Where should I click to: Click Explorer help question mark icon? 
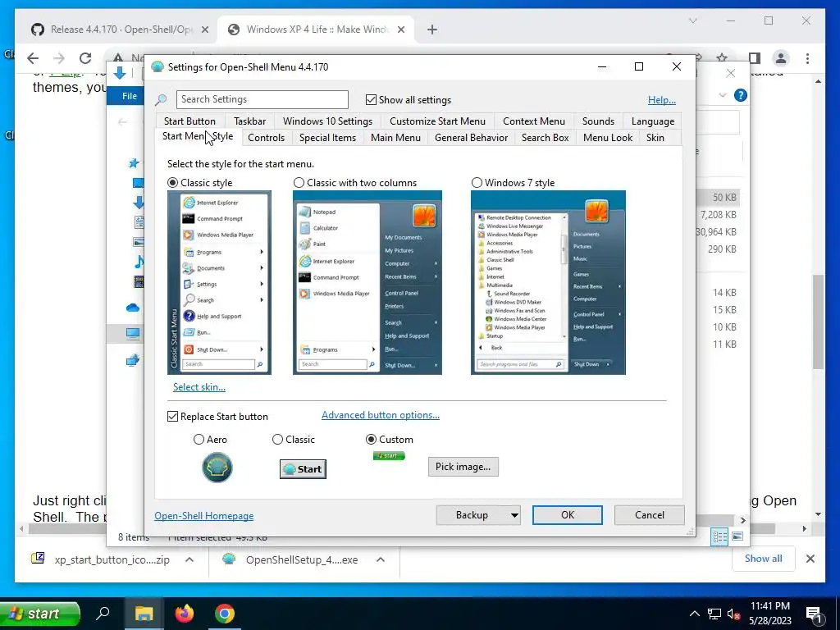(741, 95)
